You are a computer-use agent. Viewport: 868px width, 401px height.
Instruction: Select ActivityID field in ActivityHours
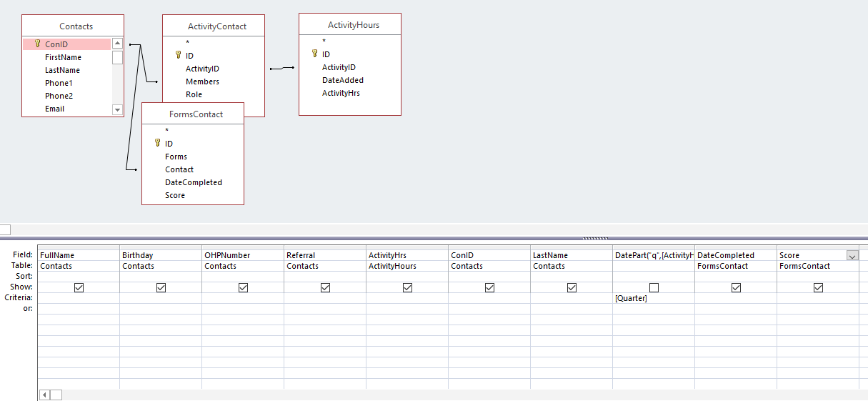pyautogui.click(x=339, y=67)
